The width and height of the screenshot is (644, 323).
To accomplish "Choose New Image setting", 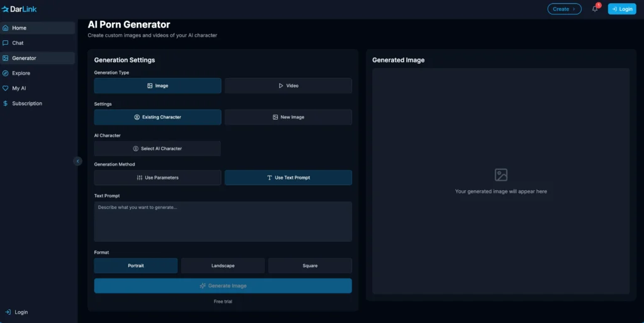I will 288,117.
